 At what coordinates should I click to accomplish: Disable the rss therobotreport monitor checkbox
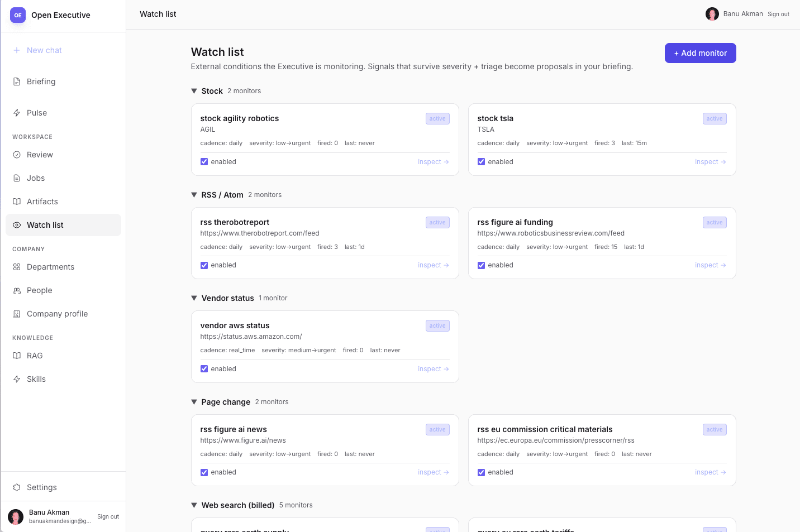coord(204,265)
